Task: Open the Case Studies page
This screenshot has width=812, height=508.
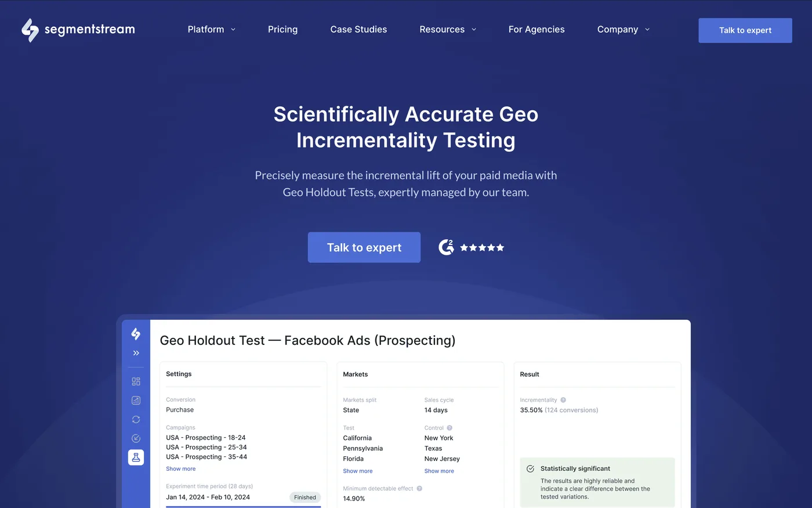Action: [x=358, y=29]
